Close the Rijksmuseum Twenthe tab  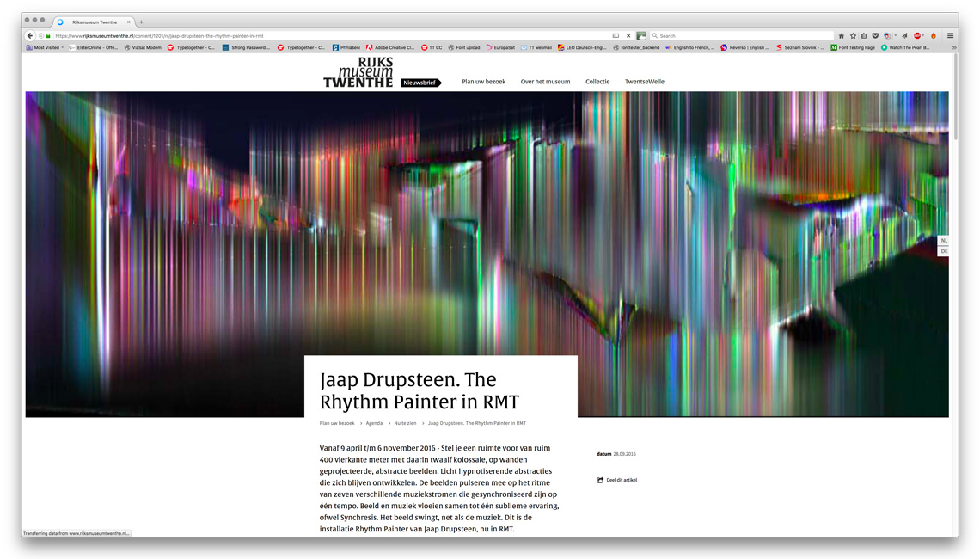coord(129,21)
